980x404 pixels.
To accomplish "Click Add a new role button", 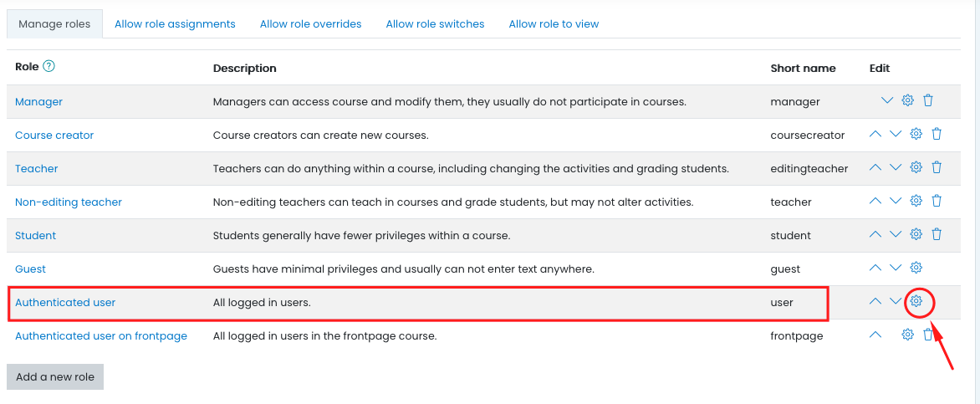I will point(55,376).
